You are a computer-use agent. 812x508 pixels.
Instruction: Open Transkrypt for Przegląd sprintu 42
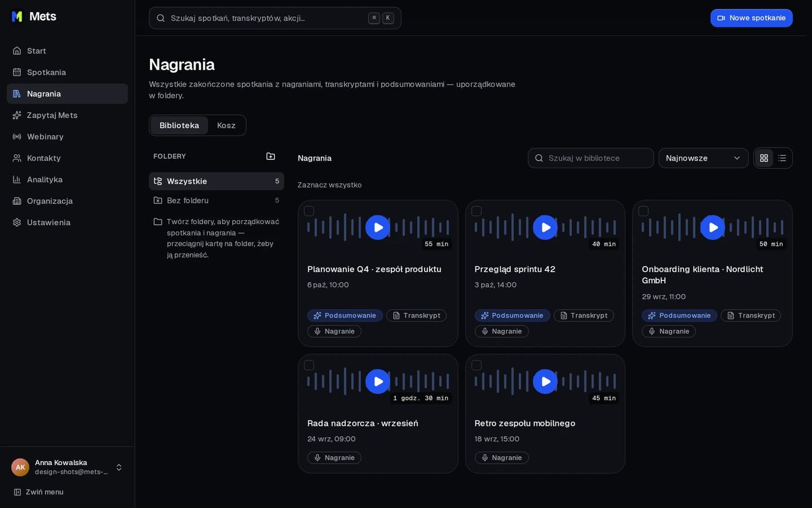(x=584, y=316)
